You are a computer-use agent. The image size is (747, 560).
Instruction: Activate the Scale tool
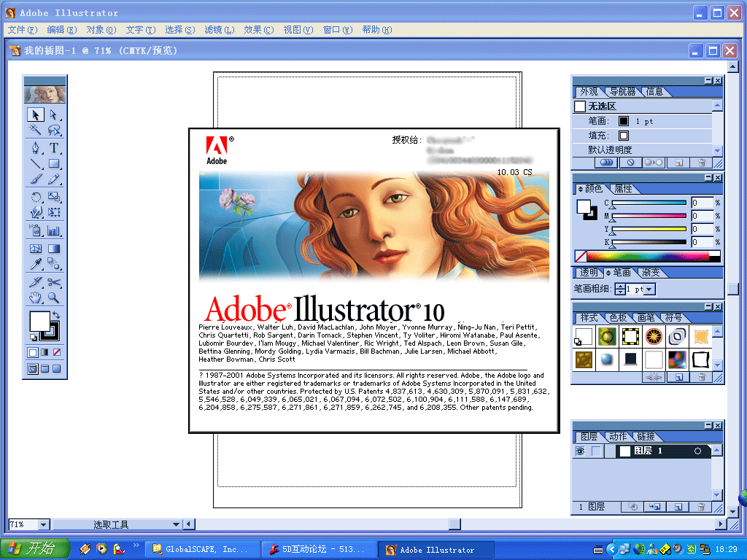point(54,197)
